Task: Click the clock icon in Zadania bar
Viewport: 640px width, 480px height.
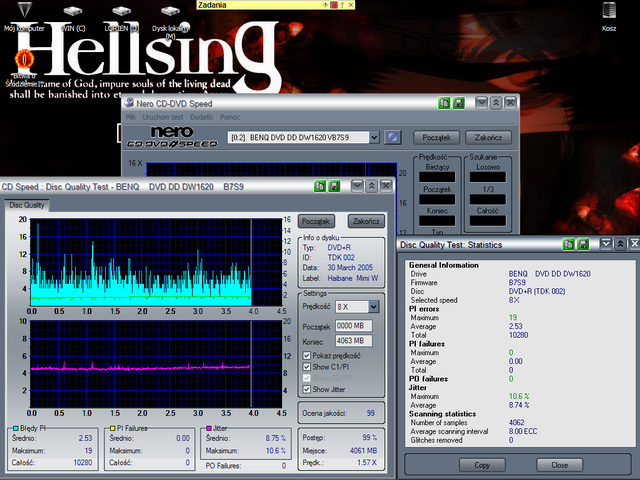Action: coord(325,5)
